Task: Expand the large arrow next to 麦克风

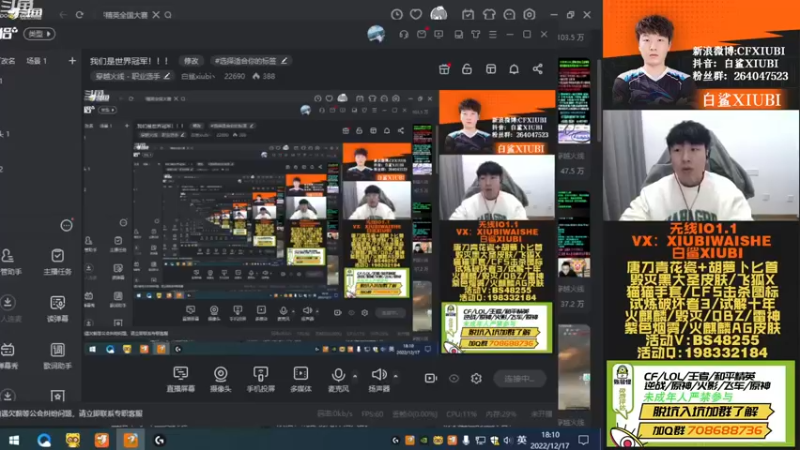Action: click(355, 376)
